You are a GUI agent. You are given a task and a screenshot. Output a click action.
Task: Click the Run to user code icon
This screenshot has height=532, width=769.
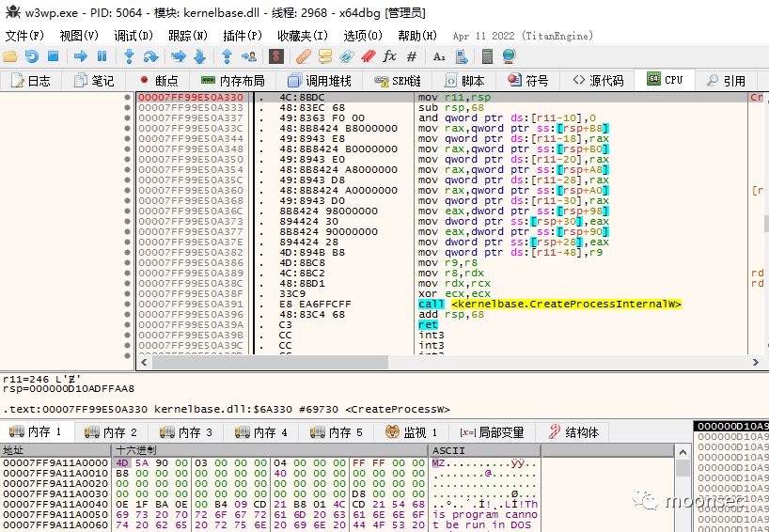[x=248, y=56]
